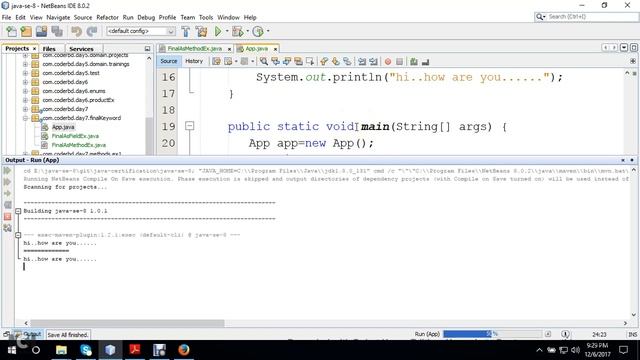Switch to the FinalAsMethodEx.java editor tab
Screen dimensions: 640x360
tap(195, 49)
